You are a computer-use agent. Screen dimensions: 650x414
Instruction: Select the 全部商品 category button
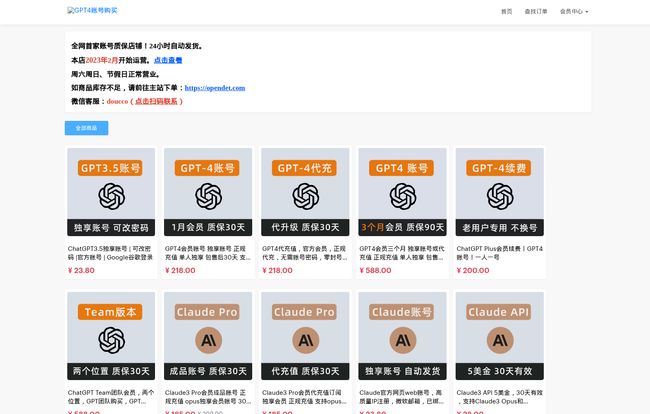point(86,128)
